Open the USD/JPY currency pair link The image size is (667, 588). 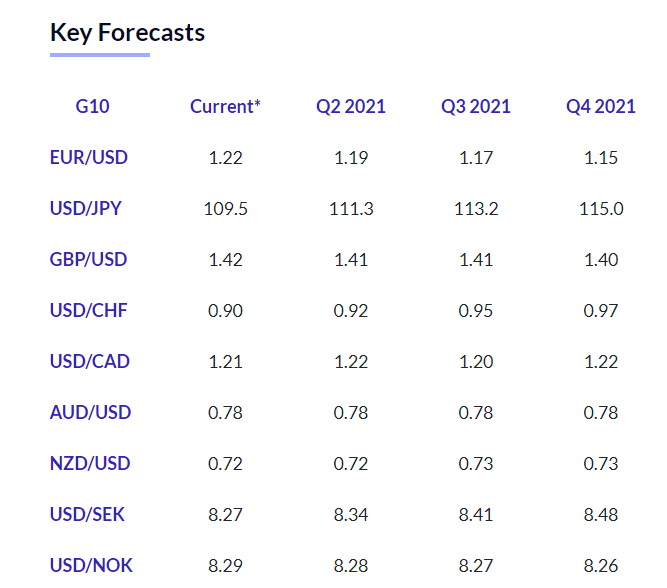pyautogui.click(x=86, y=209)
